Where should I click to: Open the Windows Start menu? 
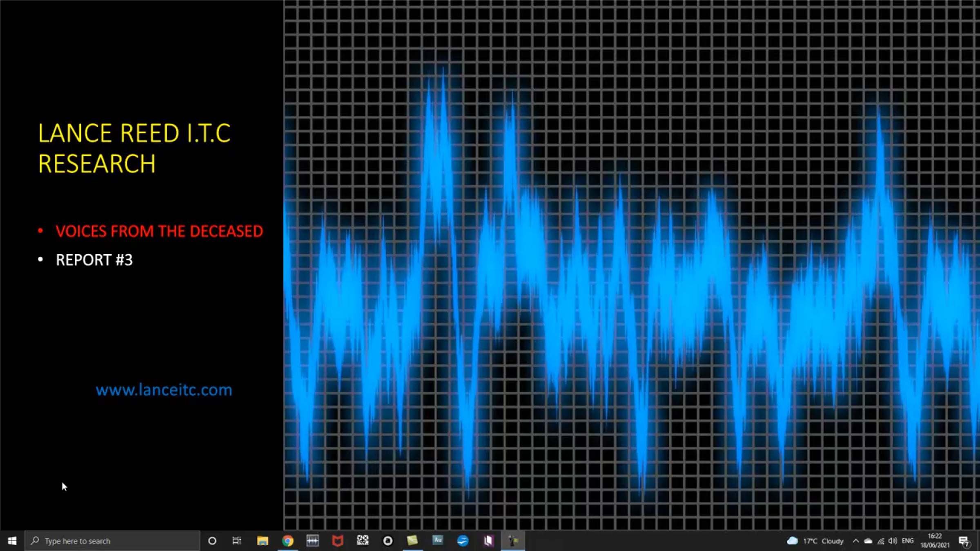click(x=12, y=541)
